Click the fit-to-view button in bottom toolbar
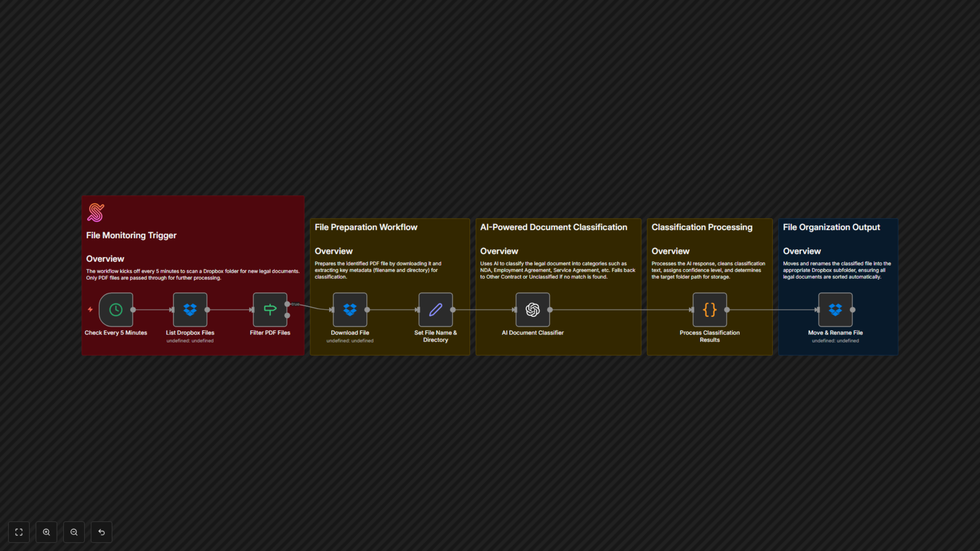Viewport: 980px width, 551px height. click(19, 532)
